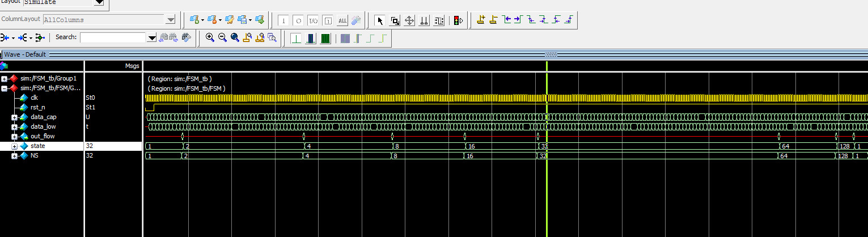Viewport: 868px width, 237px height.
Task: Find the next falling edge icon
Action: (544, 20)
